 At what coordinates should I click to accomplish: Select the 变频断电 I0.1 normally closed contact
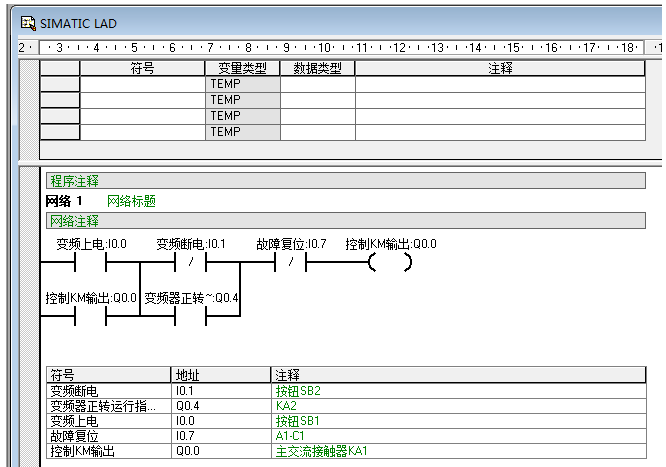[x=190, y=263]
